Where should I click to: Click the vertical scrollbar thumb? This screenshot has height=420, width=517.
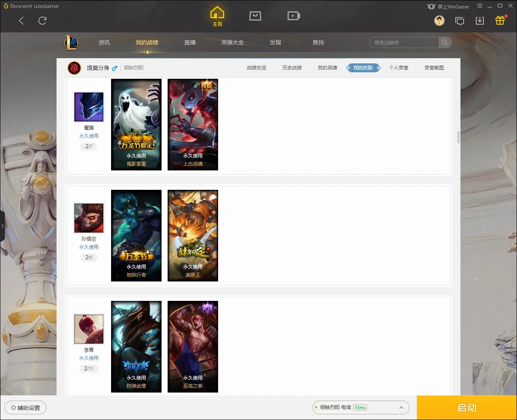point(458,137)
